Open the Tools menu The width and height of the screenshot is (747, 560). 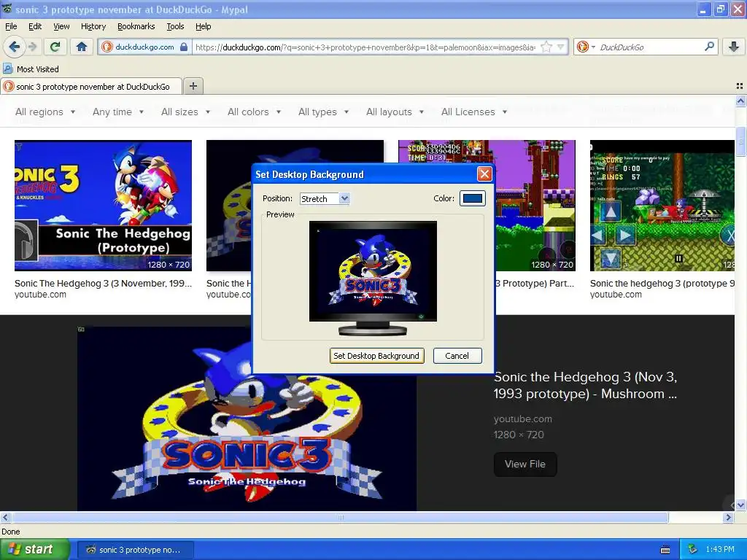coord(175,27)
